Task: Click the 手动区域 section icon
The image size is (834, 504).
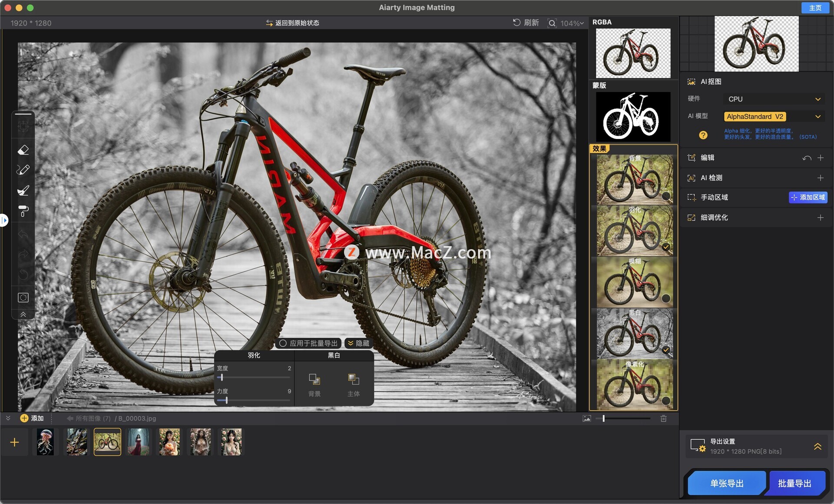Action: [691, 197]
